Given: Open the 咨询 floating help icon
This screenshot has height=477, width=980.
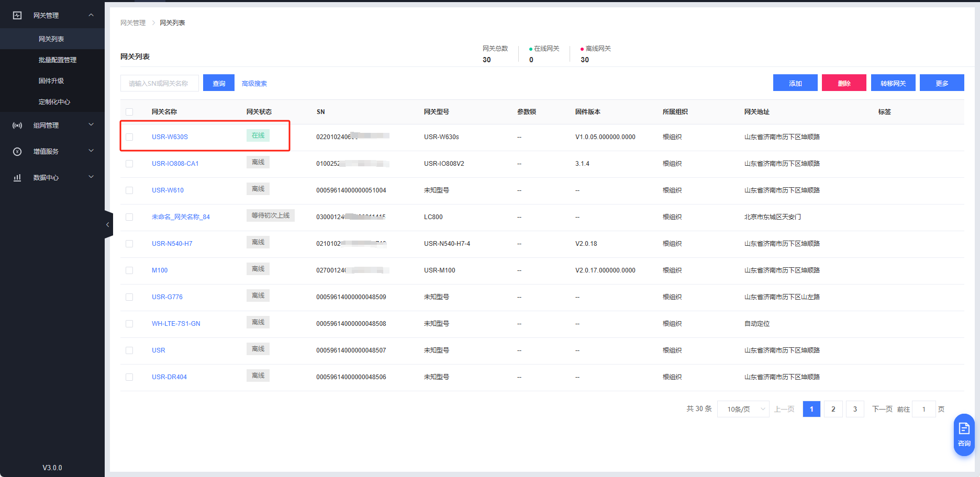Looking at the screenshot, I should (964, 434).
